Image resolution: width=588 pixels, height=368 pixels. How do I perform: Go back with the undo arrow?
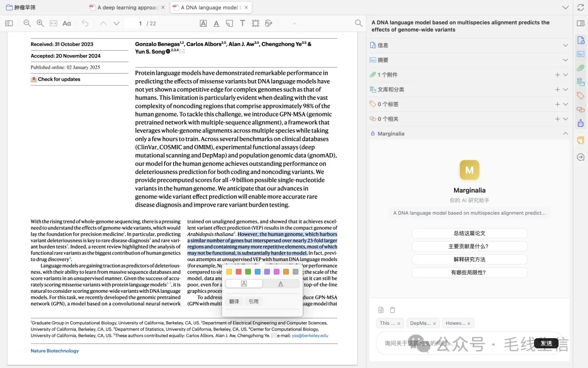pos(85,23)
